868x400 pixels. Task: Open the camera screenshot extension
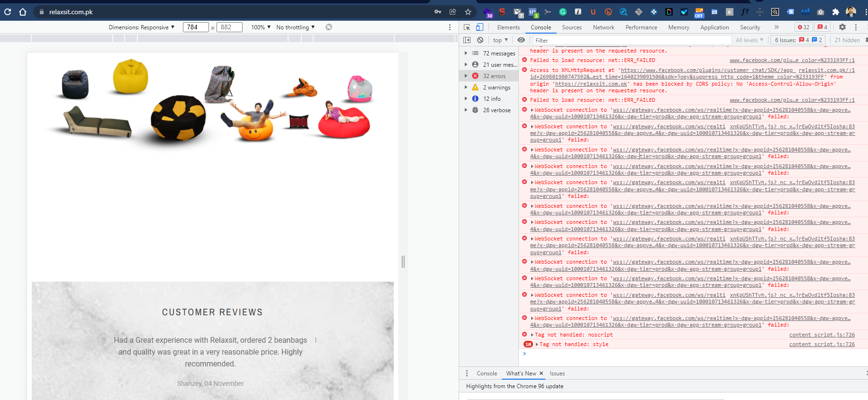point(821,12)
